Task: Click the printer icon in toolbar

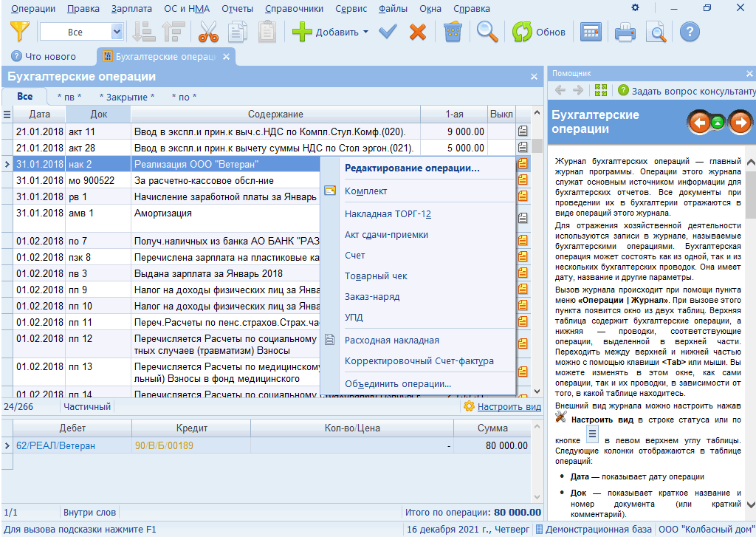Action: [625, 32]
